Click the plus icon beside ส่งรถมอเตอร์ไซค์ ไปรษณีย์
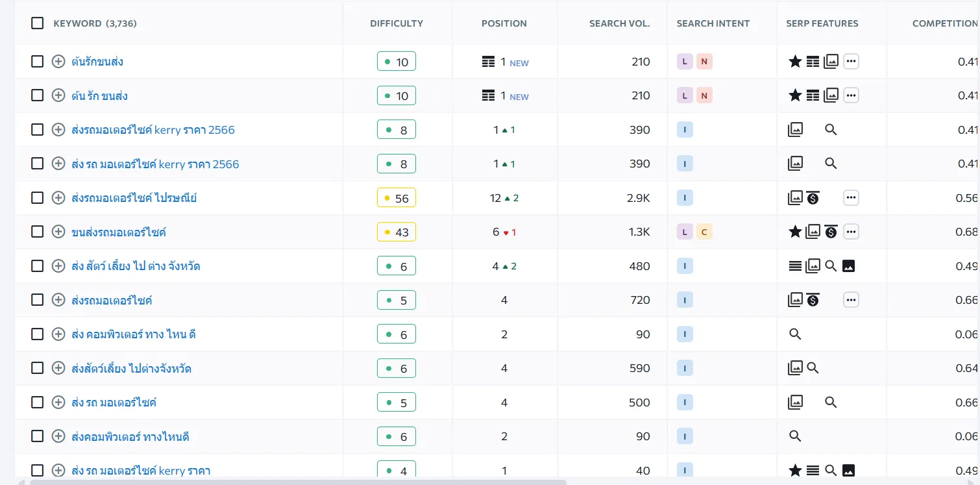 pyautogui.click(x=58, y=198)
